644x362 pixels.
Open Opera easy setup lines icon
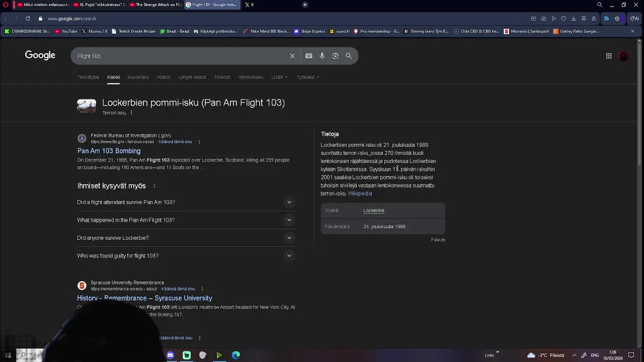[x=584, y=19]
